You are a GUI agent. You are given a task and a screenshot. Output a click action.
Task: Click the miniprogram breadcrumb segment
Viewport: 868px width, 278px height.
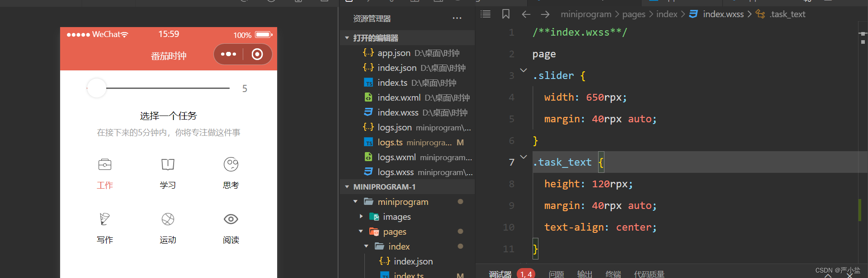coord(586,14)
